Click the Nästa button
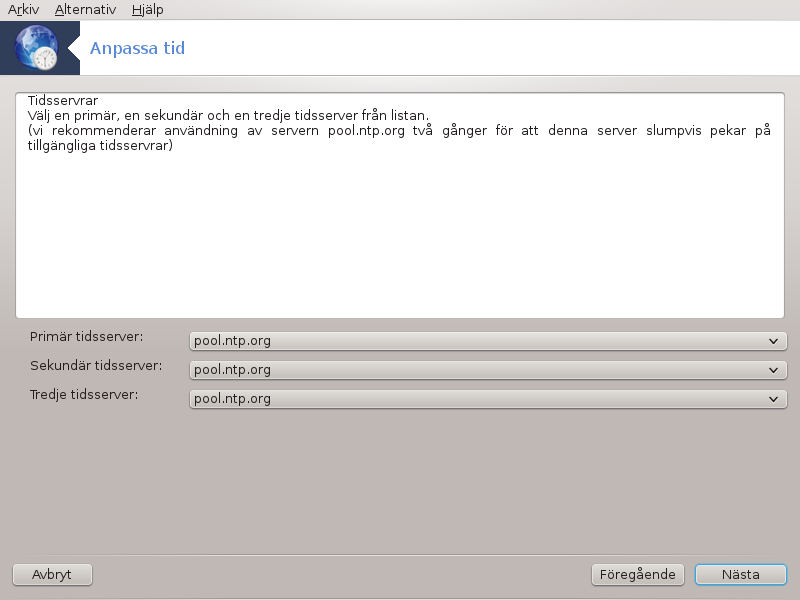Image resolution: width=800 pixels, height=600 pixels. pos(741,574)
